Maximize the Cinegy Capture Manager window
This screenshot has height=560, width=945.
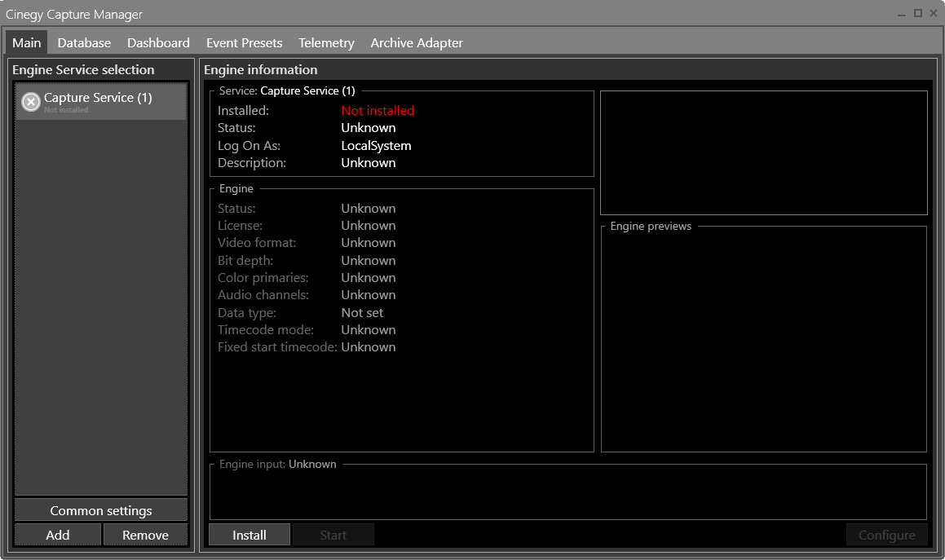(918, 13)
